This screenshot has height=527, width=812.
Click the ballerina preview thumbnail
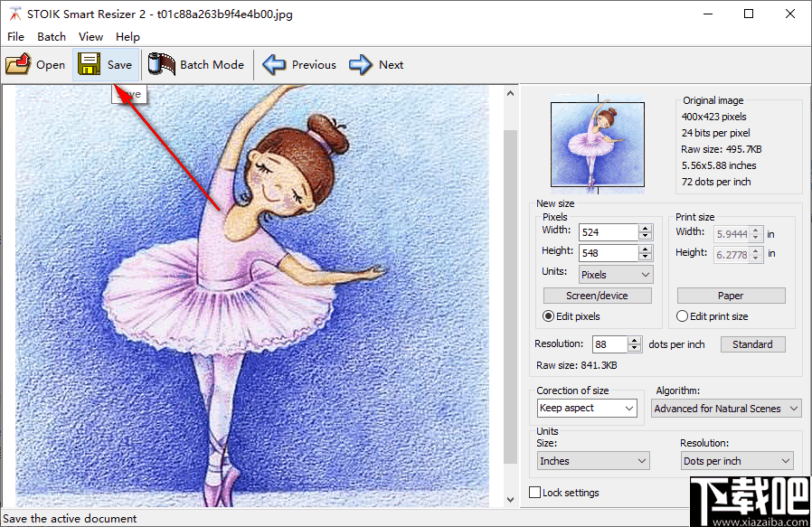click(598, 146)
